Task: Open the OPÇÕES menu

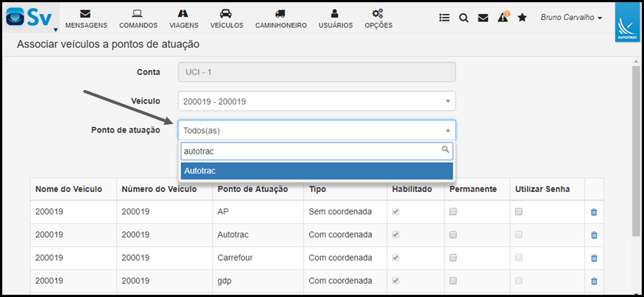Action: point(379,19)
